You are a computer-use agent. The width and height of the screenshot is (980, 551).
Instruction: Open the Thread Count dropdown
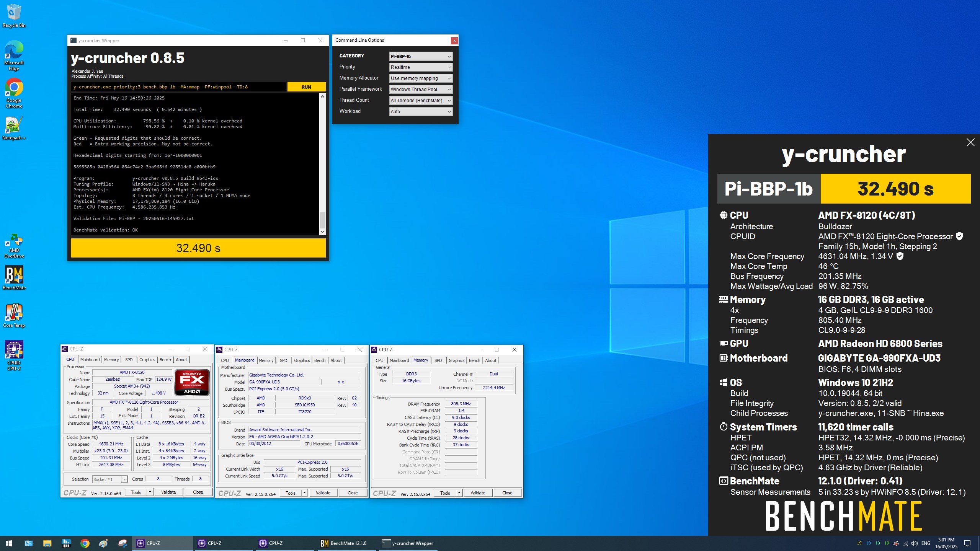[x=421, y=101]
